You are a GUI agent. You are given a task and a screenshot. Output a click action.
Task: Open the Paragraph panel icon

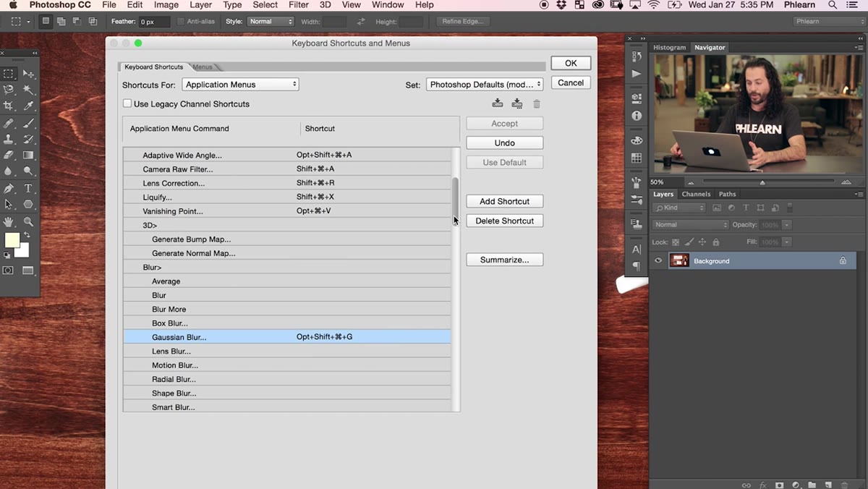click(x=637, y=267)
